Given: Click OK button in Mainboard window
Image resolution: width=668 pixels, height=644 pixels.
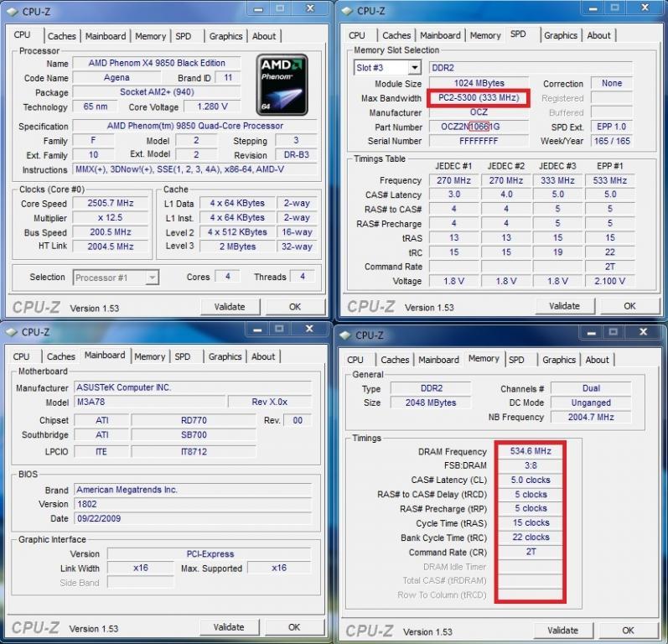Looking at the screenshot, I should coord(294,627).
